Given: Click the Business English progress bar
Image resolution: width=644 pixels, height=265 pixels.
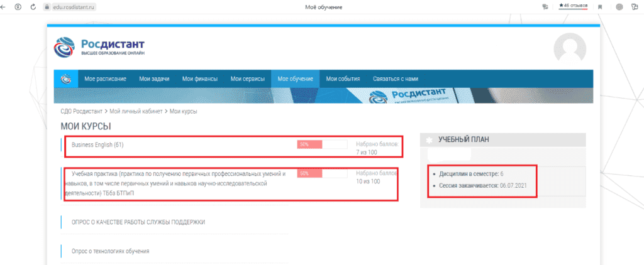Looking at the screenshot, I should tap(322, 144).
